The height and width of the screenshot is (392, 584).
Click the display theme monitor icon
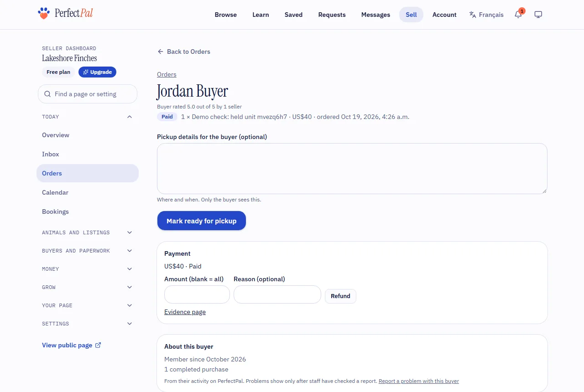(x=538, y=15)
